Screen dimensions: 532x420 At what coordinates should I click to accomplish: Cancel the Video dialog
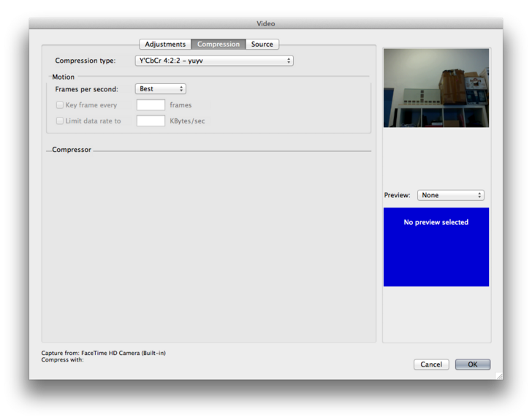coord(431,364)
